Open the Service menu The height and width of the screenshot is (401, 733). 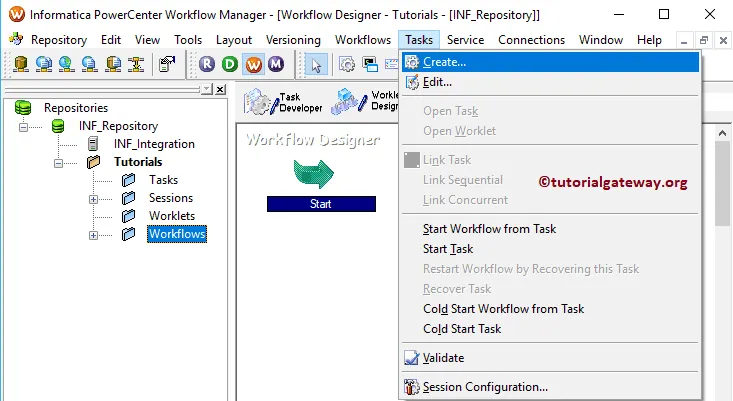point(465,40)
